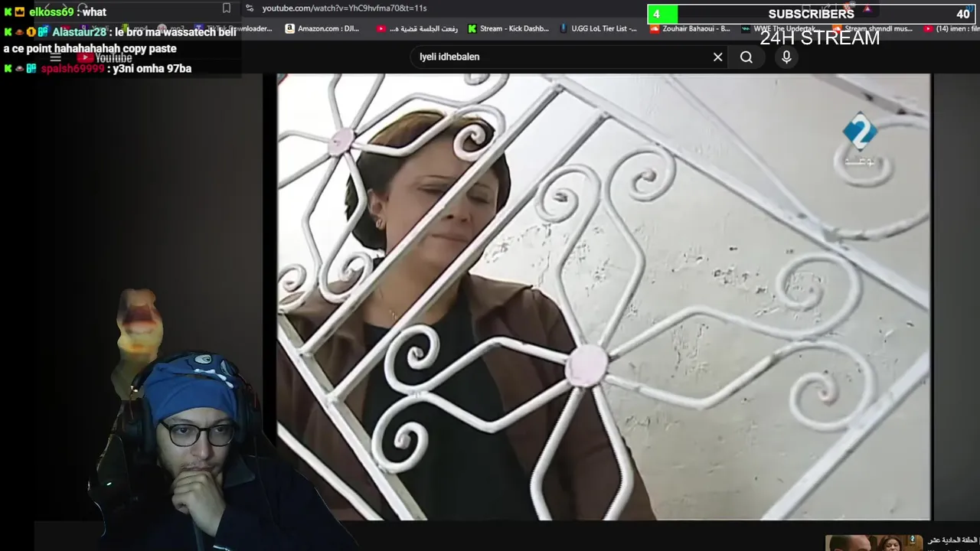Bookmark the page with the bookmark icon
This screenshot has height=551, width=980.
[x=226, y=8]
